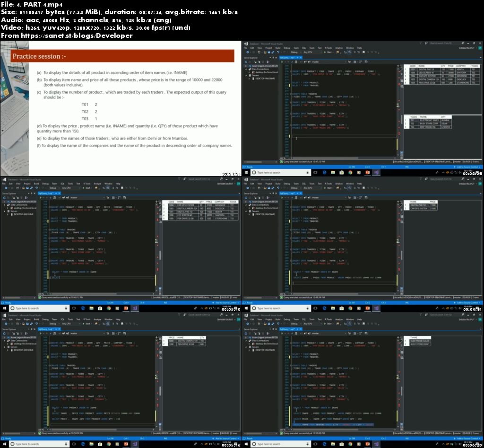Open Chrome in 00:04:14 frame taskbar
484x448 pixels.
[350, 308]
